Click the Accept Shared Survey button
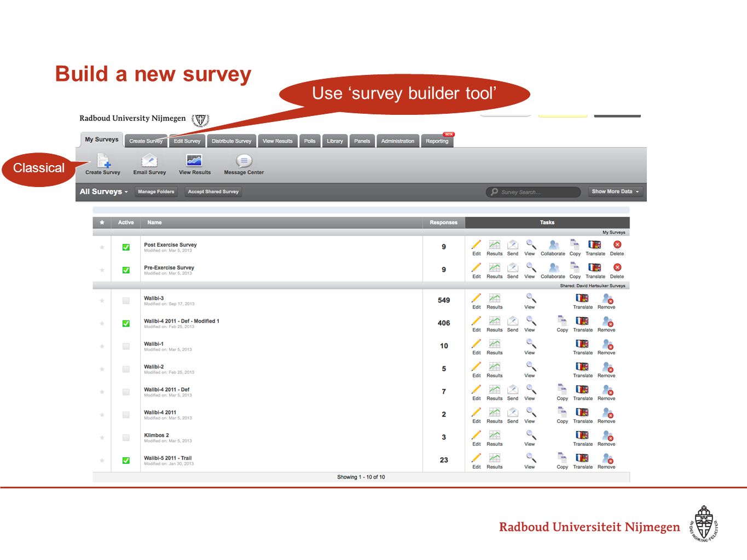Viewport: 747px width, 560px height. point(213,191)
